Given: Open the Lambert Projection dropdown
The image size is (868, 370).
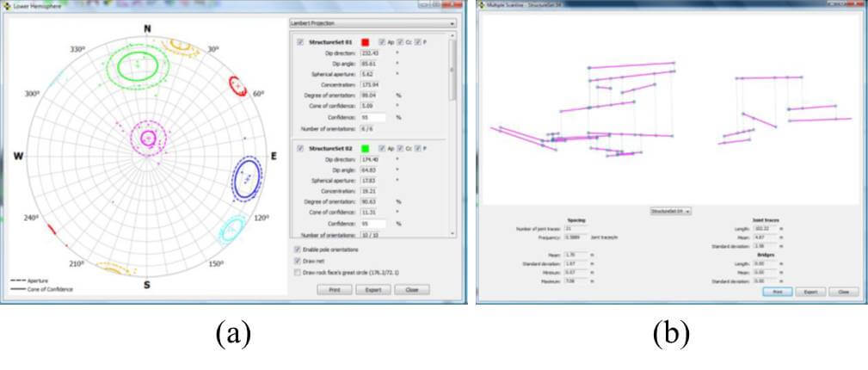Looking at the screenshot, I should pyautogui.click(x=372, y=23).
